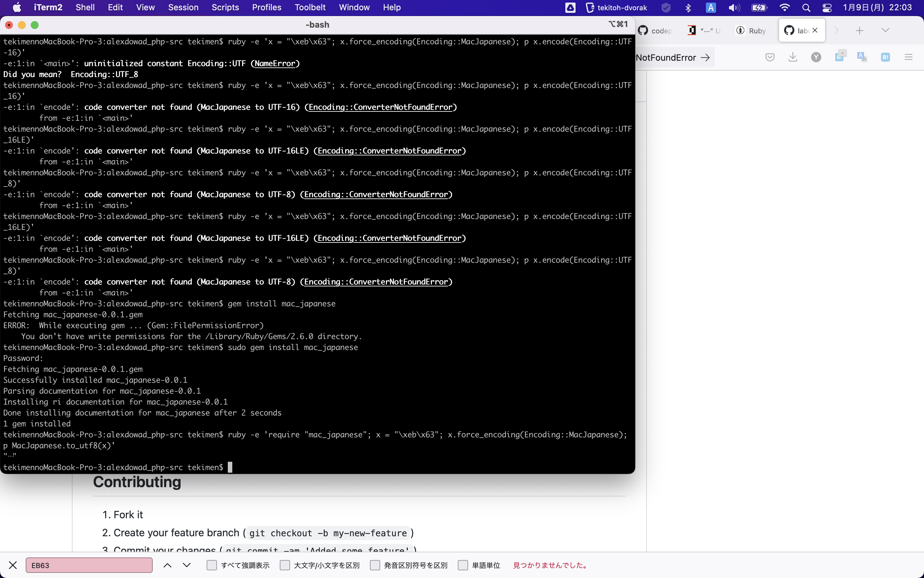
Task: Close the active GitHub browser tab
Action: 815,30
